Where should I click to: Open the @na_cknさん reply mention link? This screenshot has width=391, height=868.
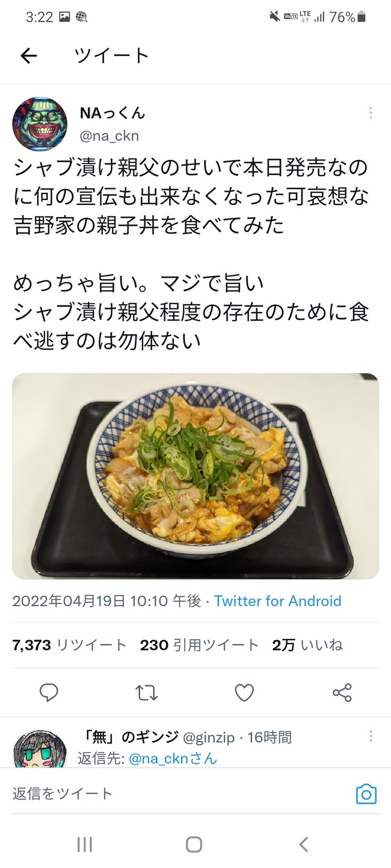(x=173, y=759)
